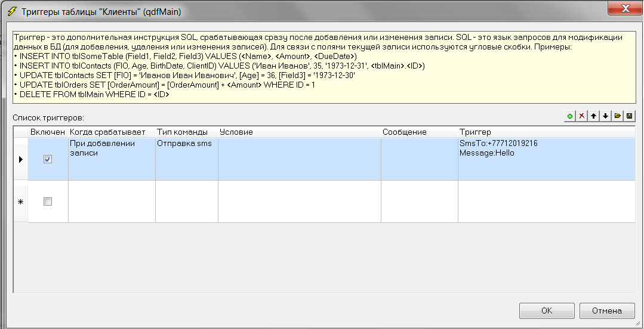Image resolution: width=644 pixels, height=329 pixels.
Task: Save triggers using the floppy disk icon
Action: click(x=629, y=116)
